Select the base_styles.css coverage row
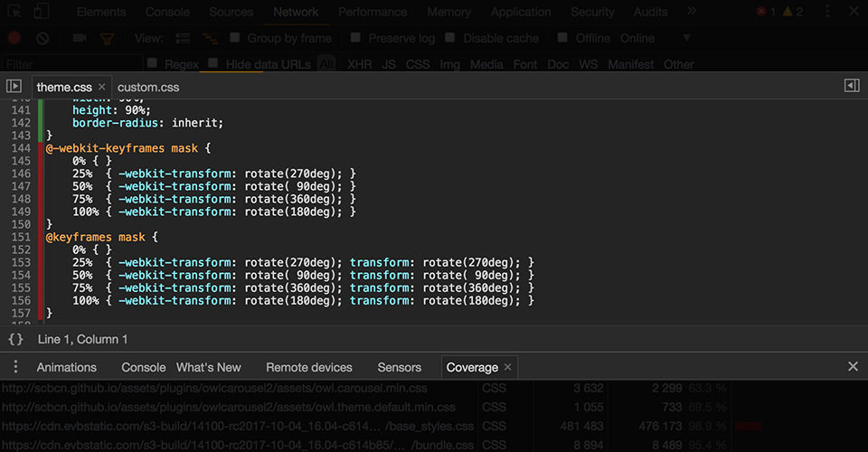This screenshot has width=868, height=452. (434, 426)
